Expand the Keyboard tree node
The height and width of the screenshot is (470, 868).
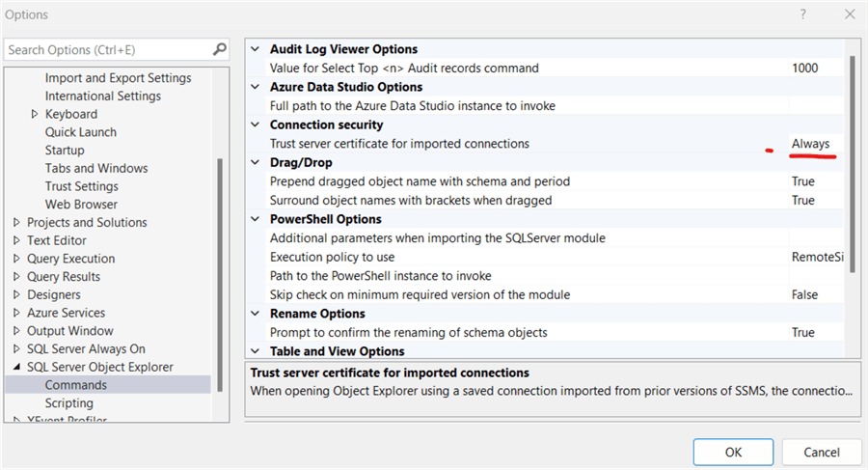tap(35, 114)
